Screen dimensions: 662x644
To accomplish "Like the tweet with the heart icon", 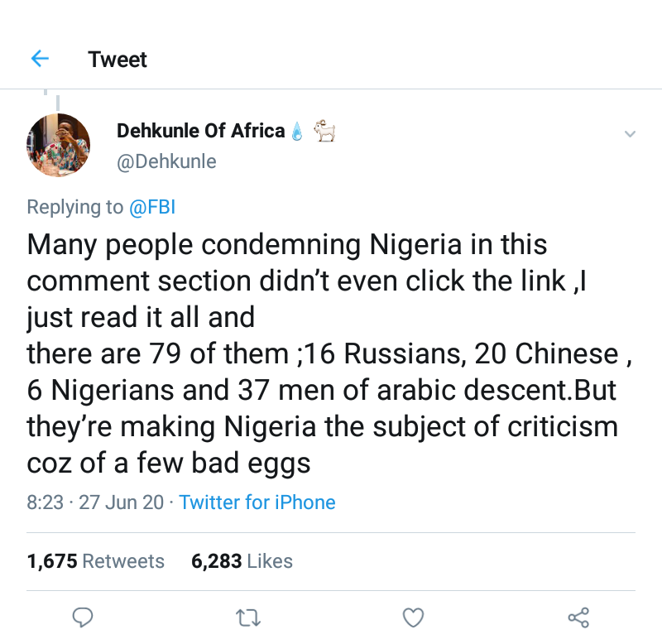I will (x=413, y=617).
